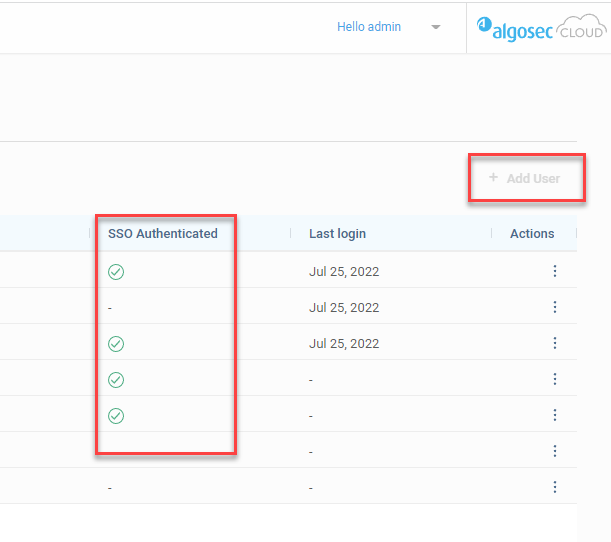The height and width of the screenshot is (542, 611).
Task: Open kebab menu in the fourth row
Action: click(555, 379)
